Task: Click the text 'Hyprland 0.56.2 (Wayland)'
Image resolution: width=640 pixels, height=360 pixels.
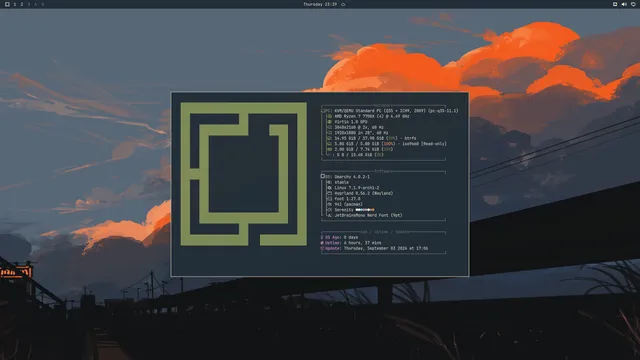Action: pos(363,193)
